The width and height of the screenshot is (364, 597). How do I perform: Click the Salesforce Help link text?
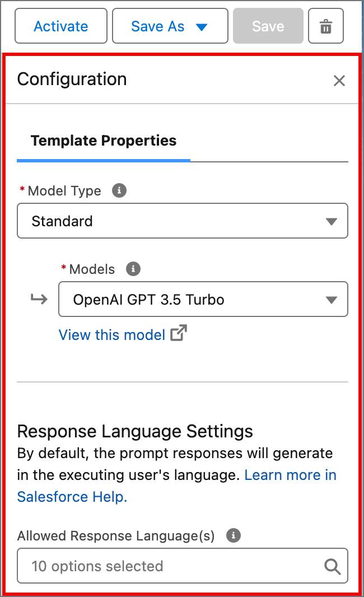coord(72,497)
